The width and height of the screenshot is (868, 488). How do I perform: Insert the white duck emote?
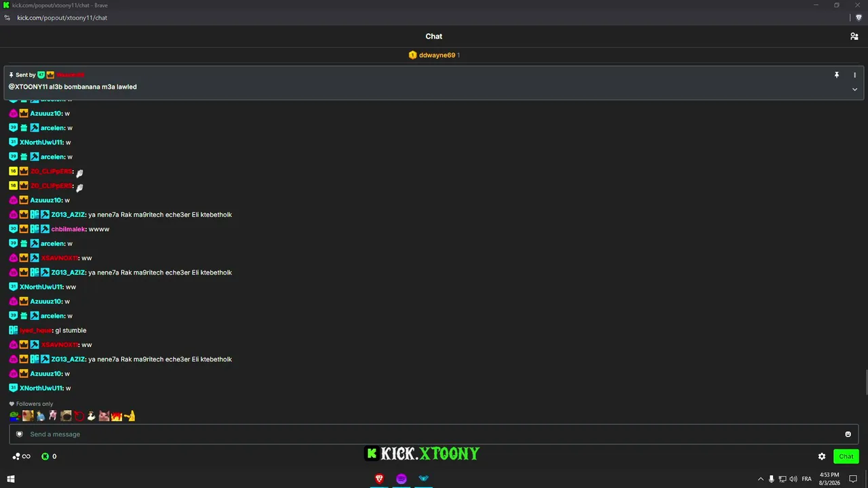click(91, 415)
